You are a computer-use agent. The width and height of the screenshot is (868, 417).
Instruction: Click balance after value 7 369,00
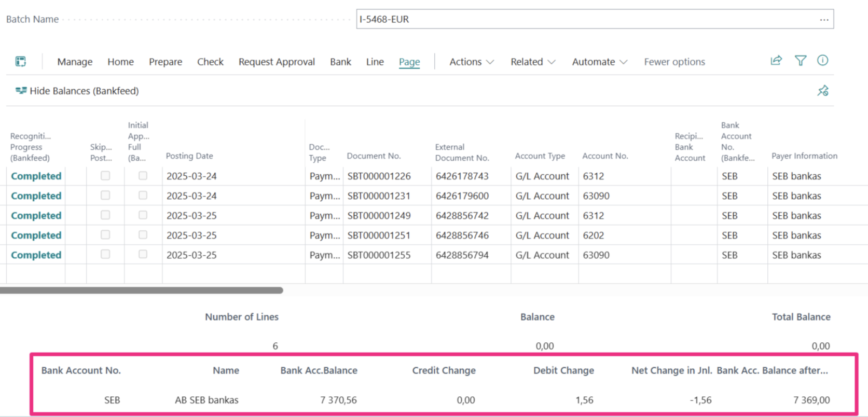pyautogui.click(x=811, y=400)
